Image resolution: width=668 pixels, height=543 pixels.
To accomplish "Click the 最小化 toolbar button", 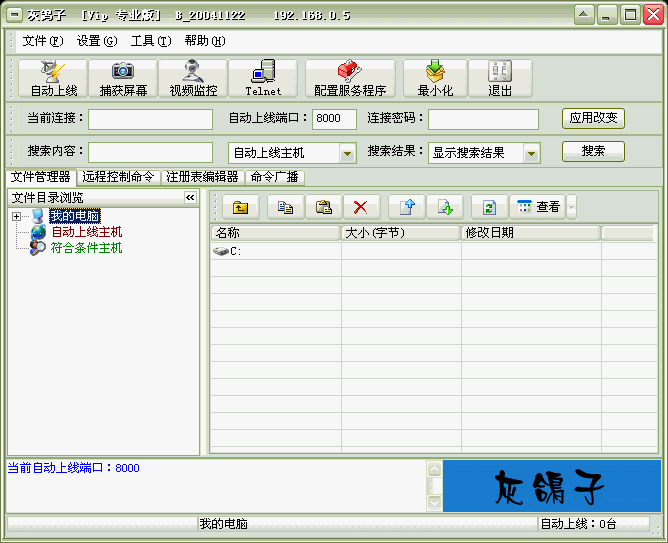I will tap(435, 78).
